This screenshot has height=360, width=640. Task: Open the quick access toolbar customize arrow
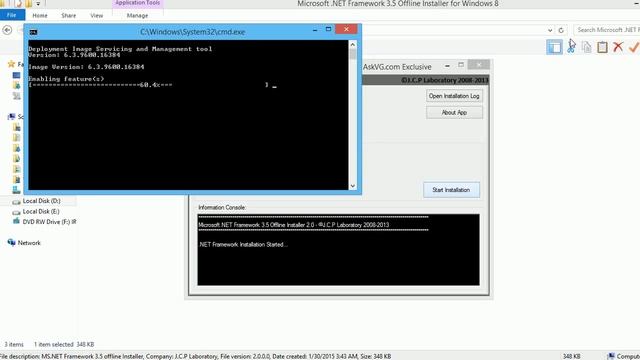38,4
